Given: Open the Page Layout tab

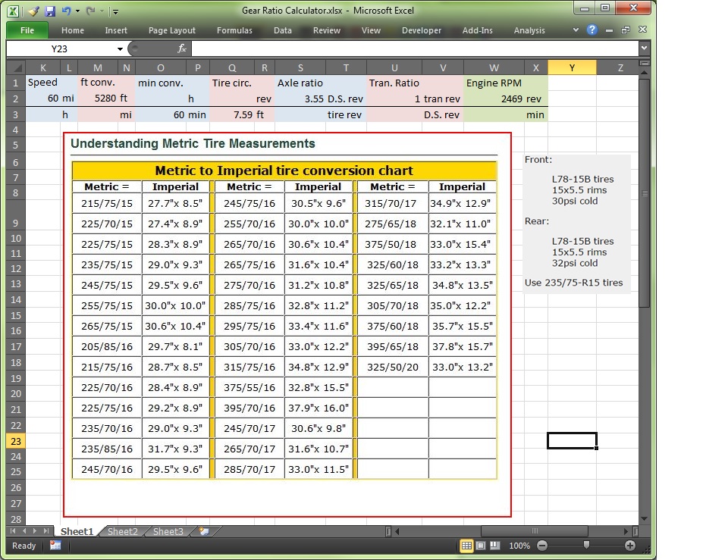Looking at the screenshot, I should [172, 30].
